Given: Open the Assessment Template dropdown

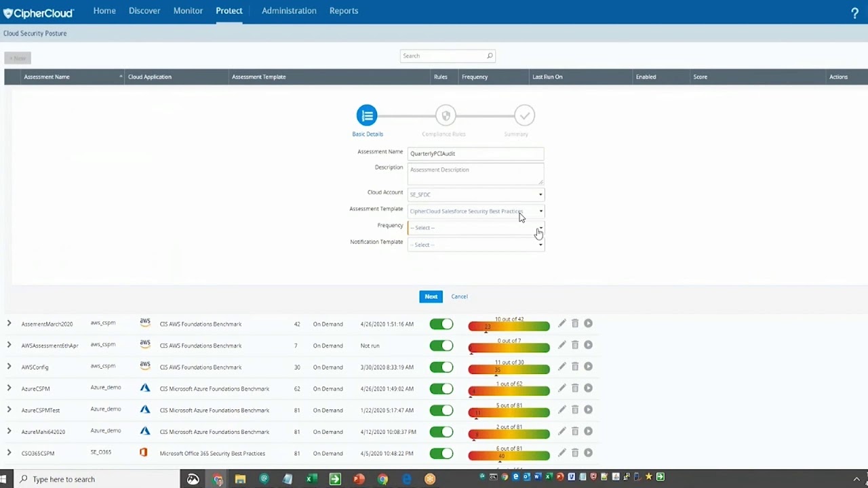Looking at the screenshot, I should click(475, 211).
